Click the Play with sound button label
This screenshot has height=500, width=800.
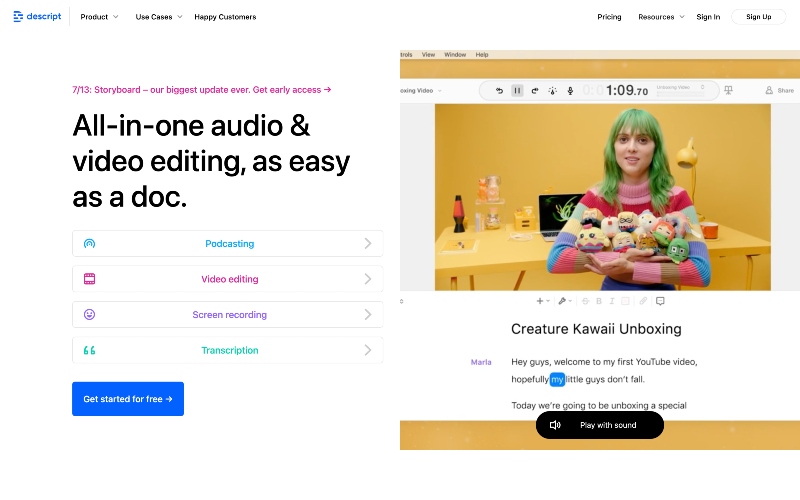point(608,425)
